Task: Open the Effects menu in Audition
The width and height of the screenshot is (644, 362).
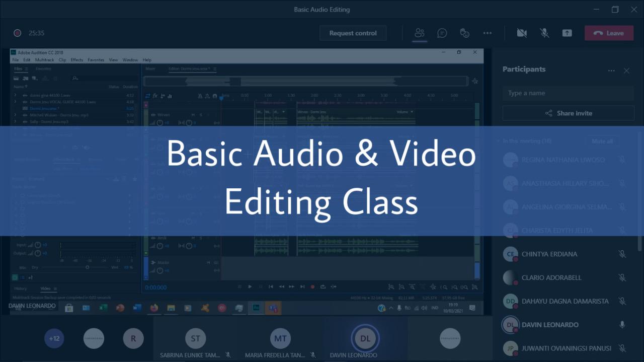Action: click(x=77, y=60)
